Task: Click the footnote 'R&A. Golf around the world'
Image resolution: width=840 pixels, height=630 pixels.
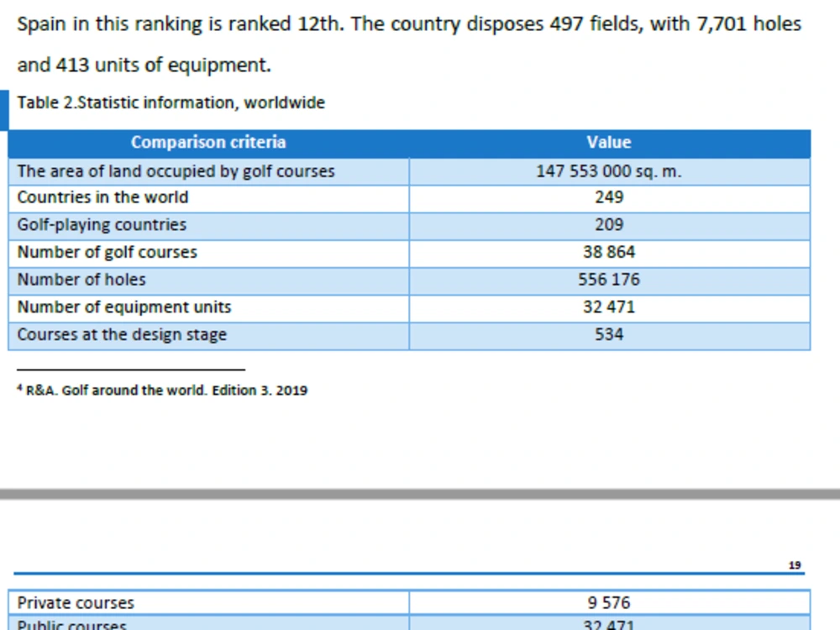Action: (x=116, y=390)
